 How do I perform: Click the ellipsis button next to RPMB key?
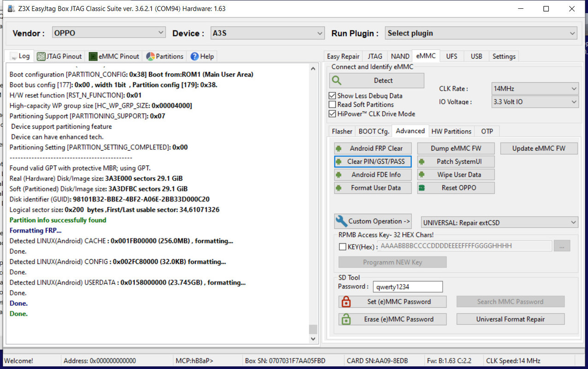point(562,246)
